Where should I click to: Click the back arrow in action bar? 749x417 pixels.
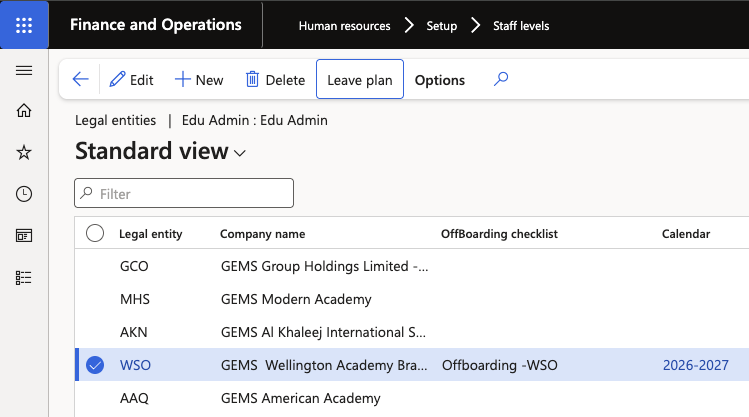tap(80, 79)
